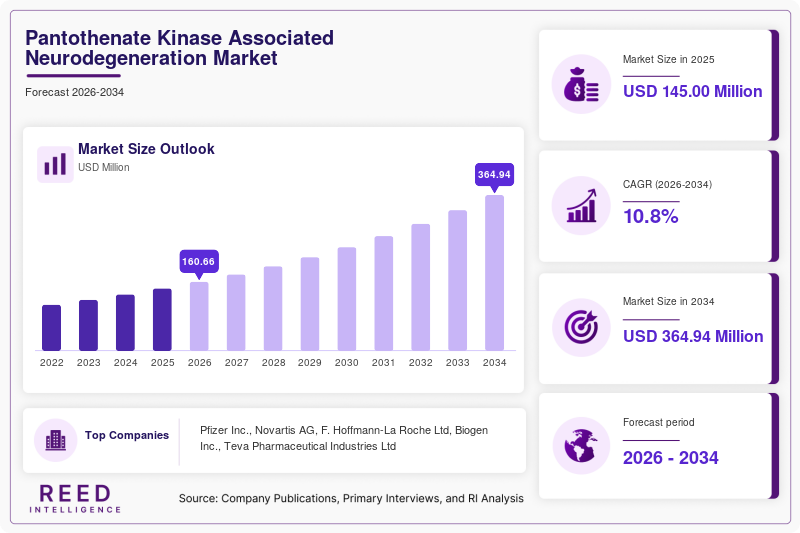
Task: Select the 2029 bar in chart
Action: 310,304
